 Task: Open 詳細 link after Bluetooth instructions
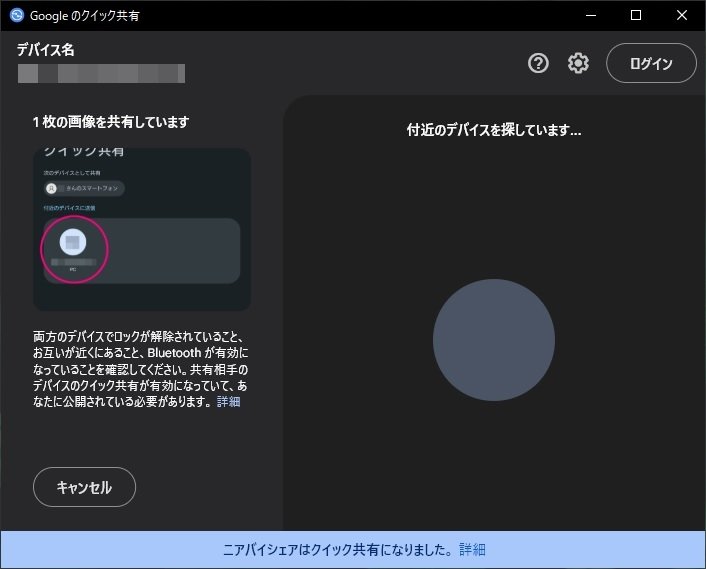point(228,402)
